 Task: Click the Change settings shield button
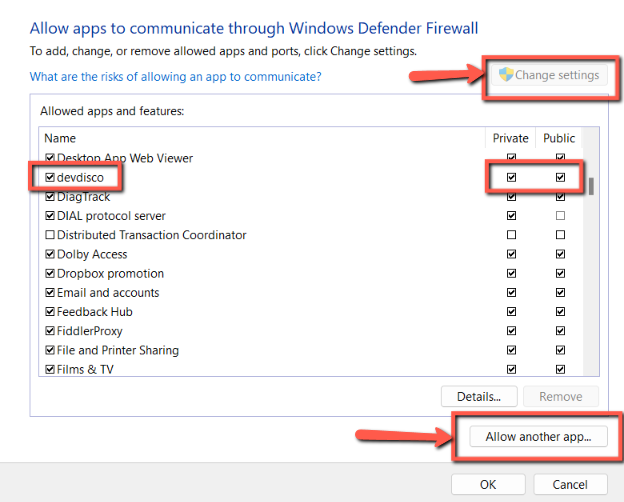pos(548,75)
